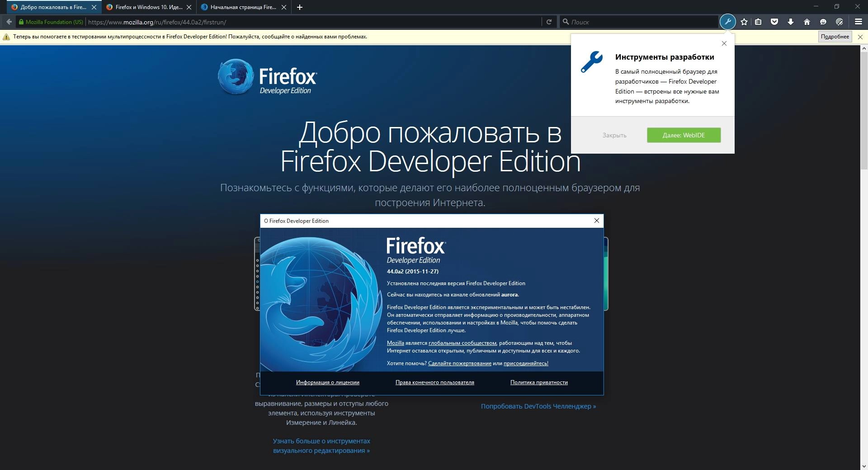Viewport: 868px width, 470px height.
Task: Click the Mozilla Foundation (US) identity label
Action: [54, 22]
